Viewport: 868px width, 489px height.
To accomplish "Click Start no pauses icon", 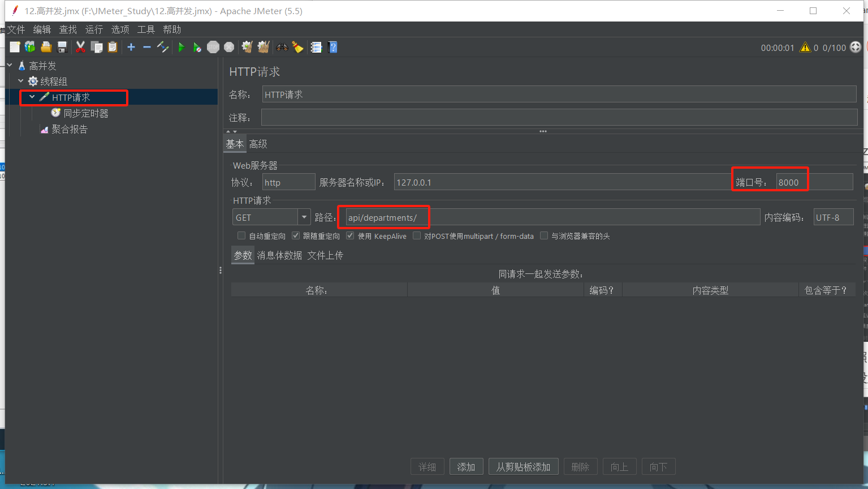I will tap(197, 47).
